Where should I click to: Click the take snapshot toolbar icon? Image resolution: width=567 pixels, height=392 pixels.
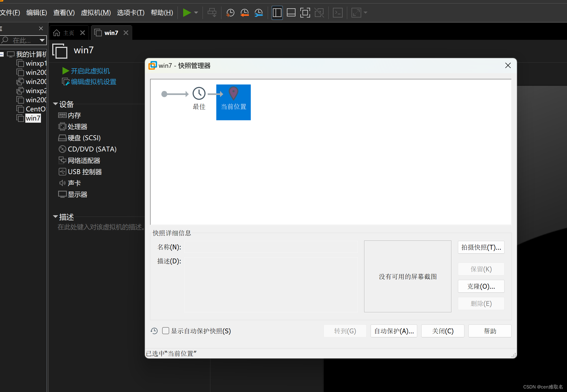tap(230, 13)
